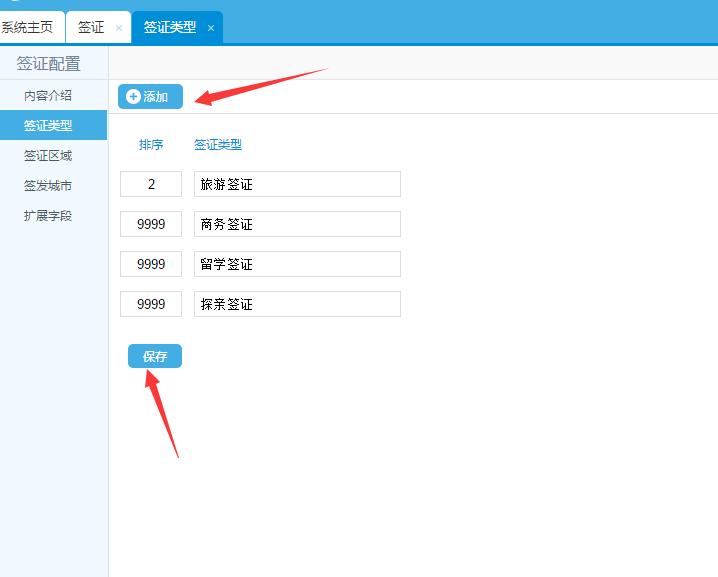The image size is (718, 577).
Task: Switch to the 签证 tab
Action: point(91,27)
